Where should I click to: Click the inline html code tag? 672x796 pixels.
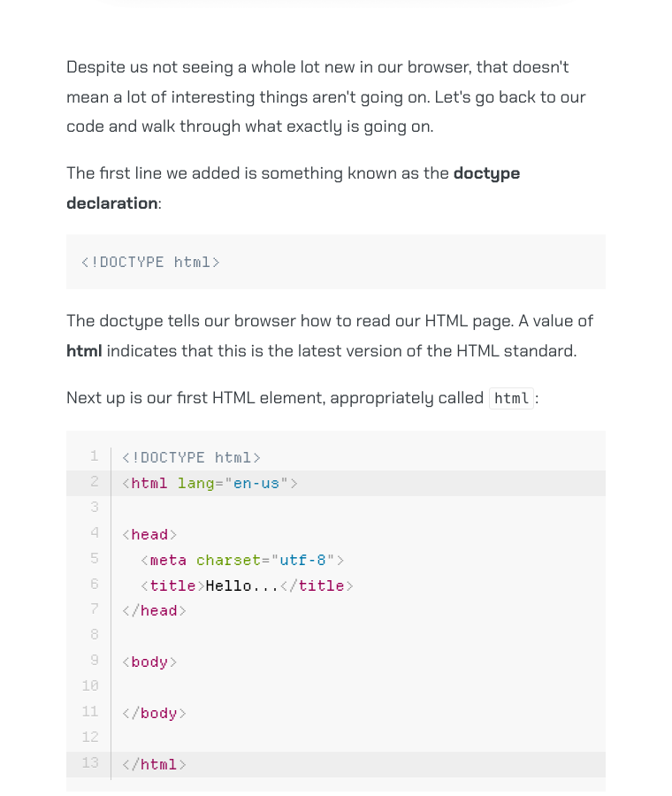pyautogui.click(x=511, y=398)
